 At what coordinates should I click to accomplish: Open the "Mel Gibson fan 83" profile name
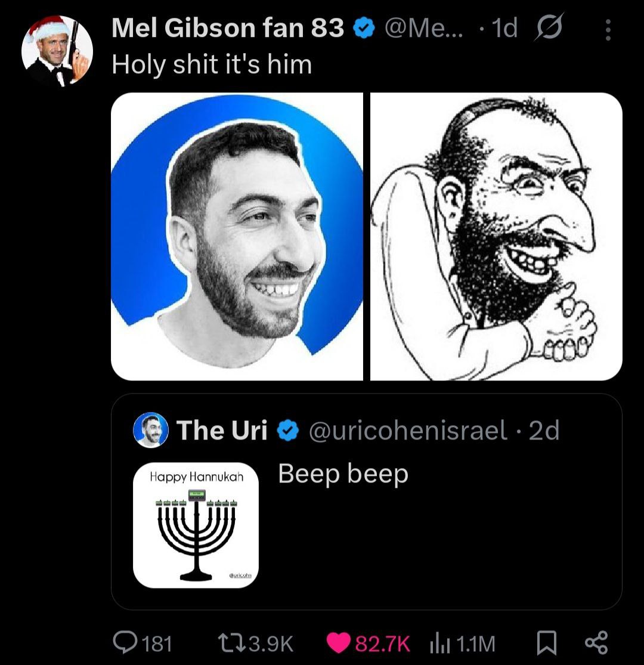(228, 29)
